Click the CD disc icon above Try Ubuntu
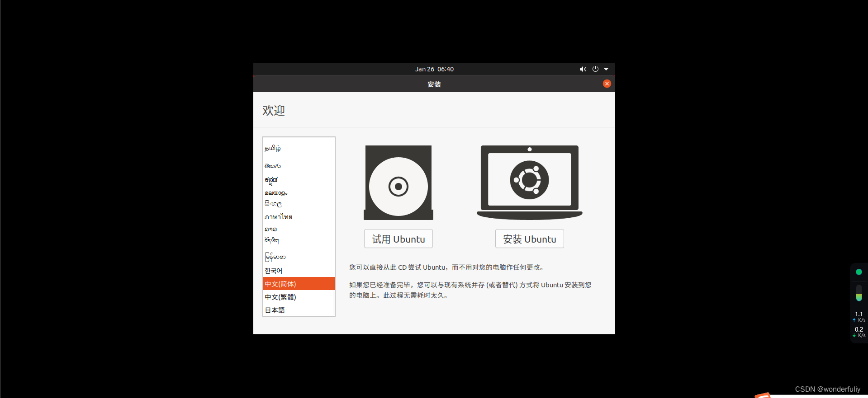 click(x=398, y=183)
